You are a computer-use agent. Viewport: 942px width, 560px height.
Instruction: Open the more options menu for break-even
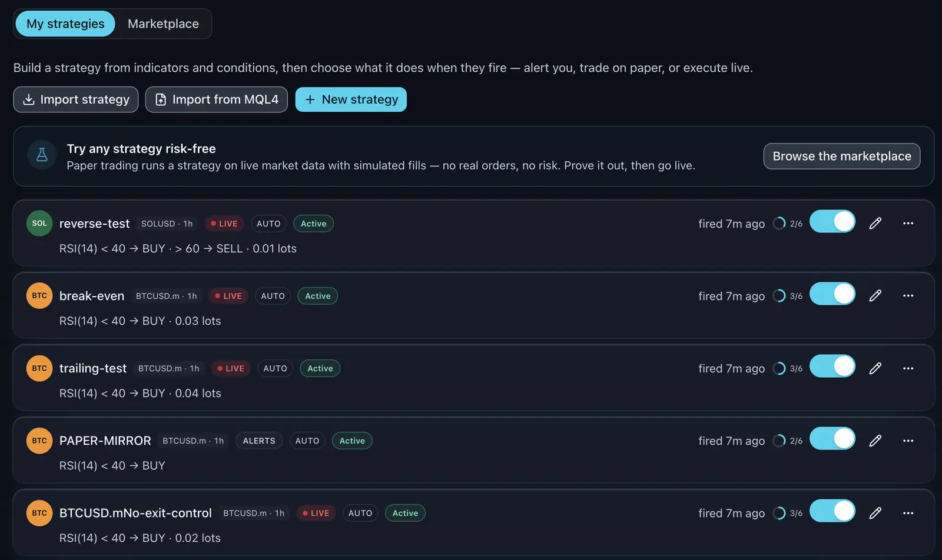[908, 296]
